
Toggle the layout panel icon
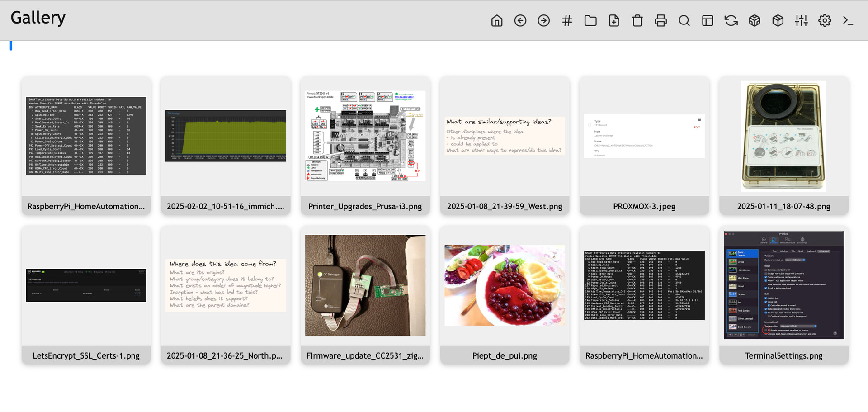(708, 21)
